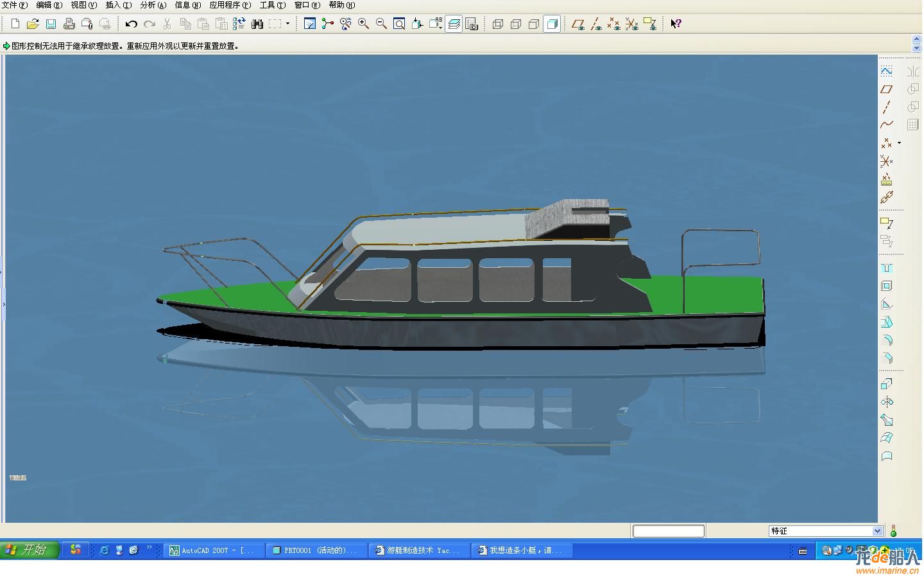Click the empty status input field

pos(669,531)
